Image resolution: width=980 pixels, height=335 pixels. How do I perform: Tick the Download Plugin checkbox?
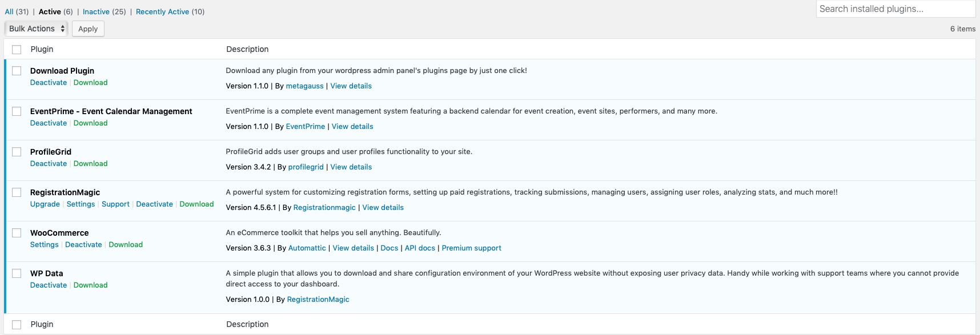pos(17,71)
